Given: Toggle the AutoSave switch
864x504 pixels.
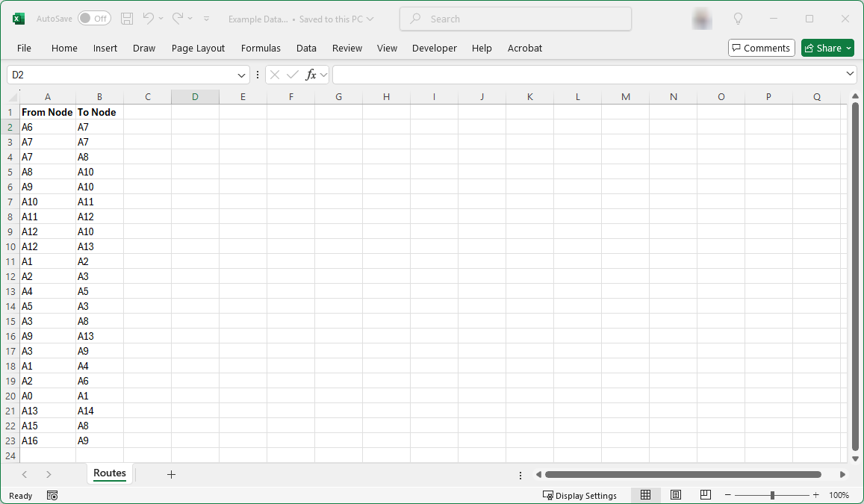Looking at the screenshot, I should point(94,19).
